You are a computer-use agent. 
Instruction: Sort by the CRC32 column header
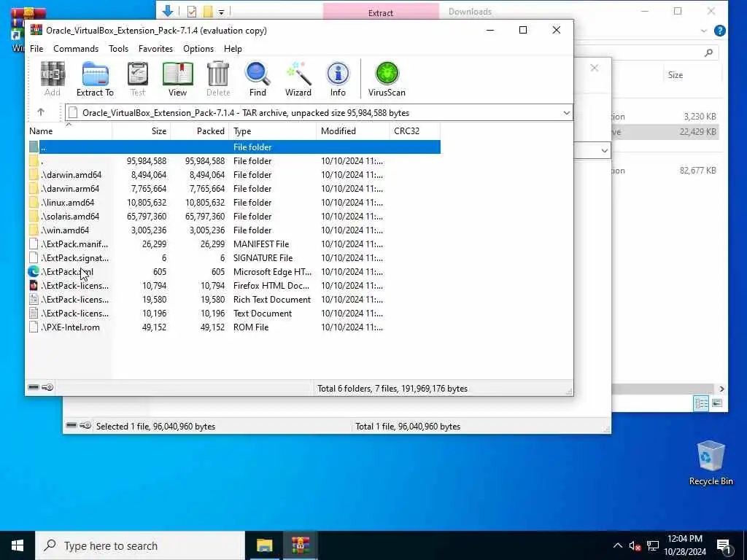click(x=414, y=131)
